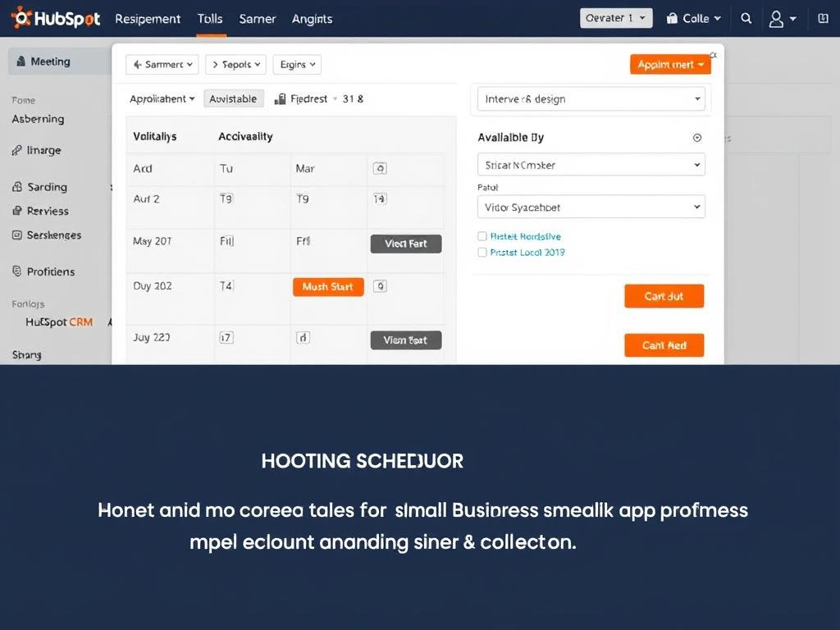Viewport: 840px width, 630px height.
Task: Click the Mush Start orange button
Action: pos(328,286)
